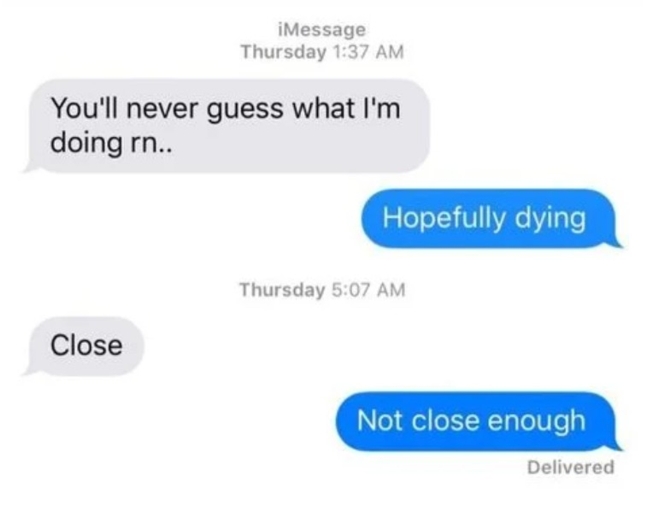Viewport: 646px width, 518px height.
Task: Click the word "Hopefully" in blue bubble
Action: tap(444, 218)
